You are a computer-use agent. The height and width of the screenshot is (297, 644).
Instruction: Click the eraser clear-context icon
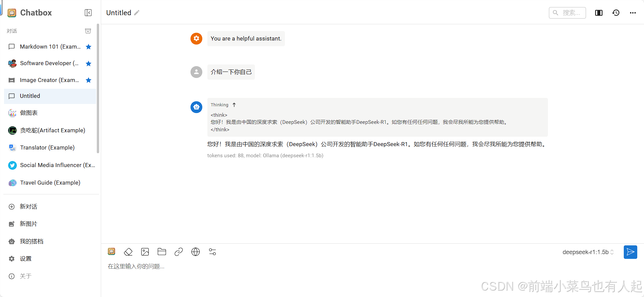[128, 252]
